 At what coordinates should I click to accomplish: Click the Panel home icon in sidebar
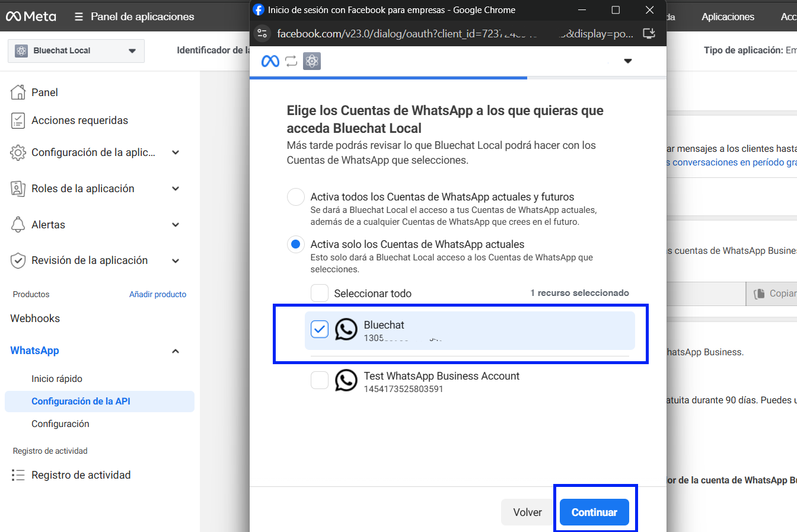pyautogui.click(x=18, y=92)
